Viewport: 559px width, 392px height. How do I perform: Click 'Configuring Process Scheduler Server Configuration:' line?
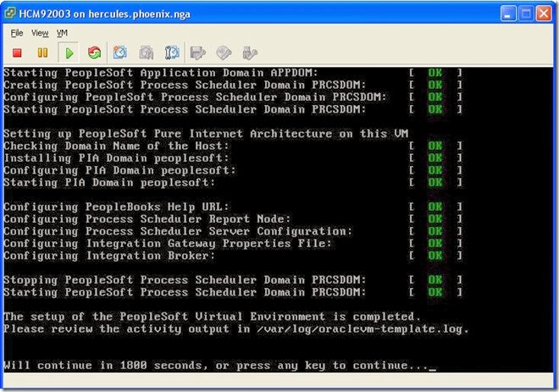coord(178,231)
